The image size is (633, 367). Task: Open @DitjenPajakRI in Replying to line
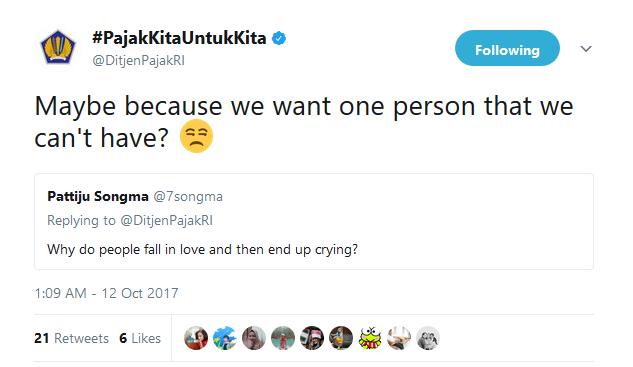[x=167, y=220]
